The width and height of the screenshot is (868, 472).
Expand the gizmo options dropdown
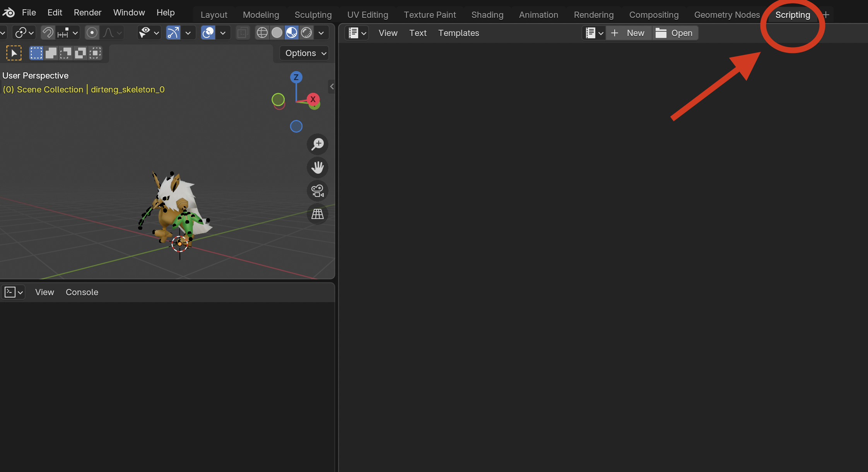(x=188, y=33)
